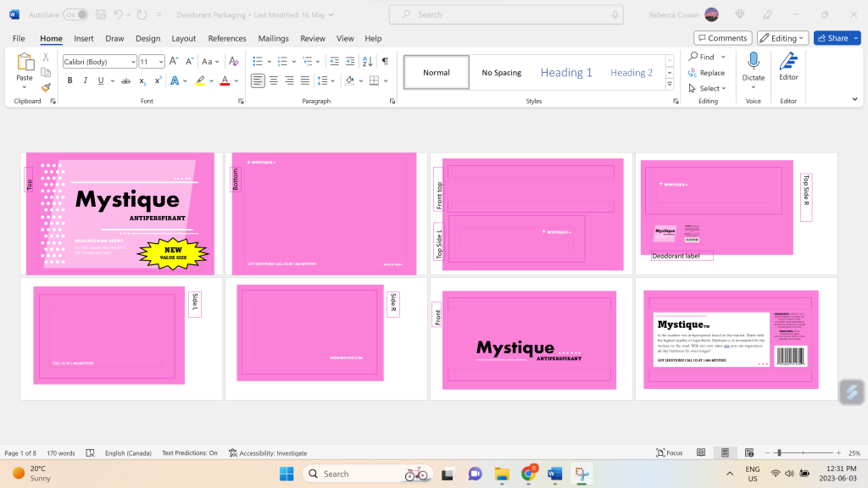Open the Calibri font name dropdown
The image size is (868, 488).
pos(133,62)
